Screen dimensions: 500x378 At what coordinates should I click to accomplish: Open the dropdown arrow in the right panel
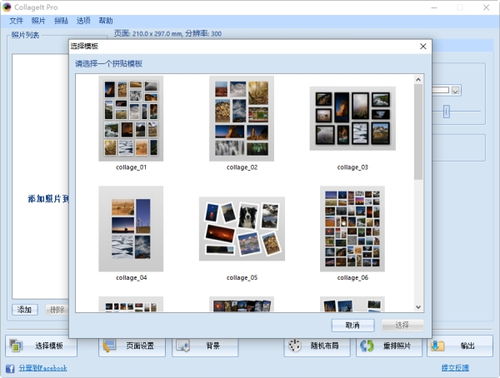point(455,90)
